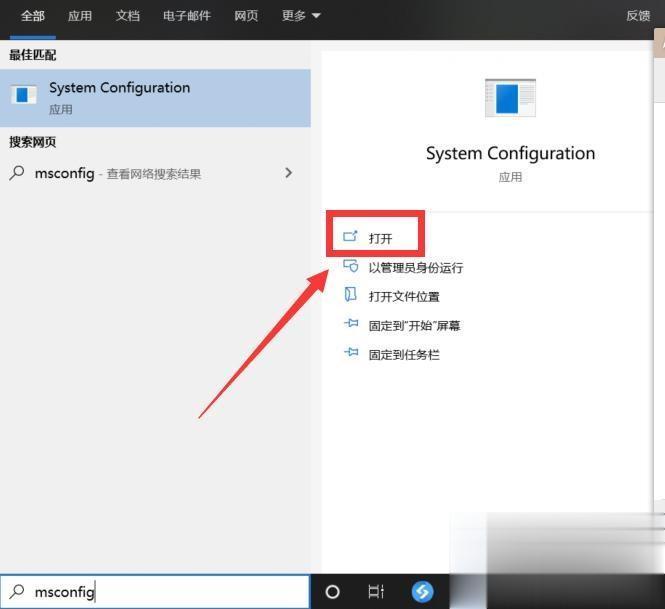This screenshot has width=665, height=609.
Task: Click pin icon for 固定到"开始"屏幕
Action: pyautogui.click(x=351, y=324)
